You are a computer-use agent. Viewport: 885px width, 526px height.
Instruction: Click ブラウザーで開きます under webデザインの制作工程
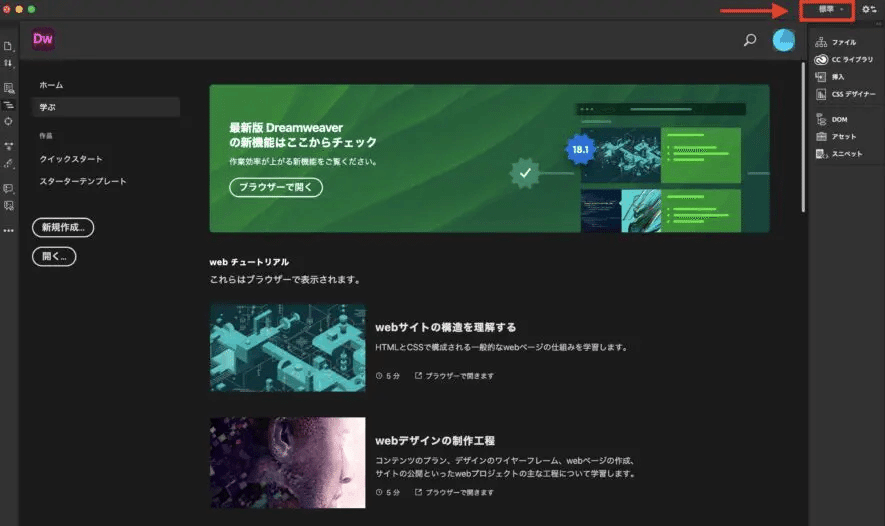tap(454, 493)
